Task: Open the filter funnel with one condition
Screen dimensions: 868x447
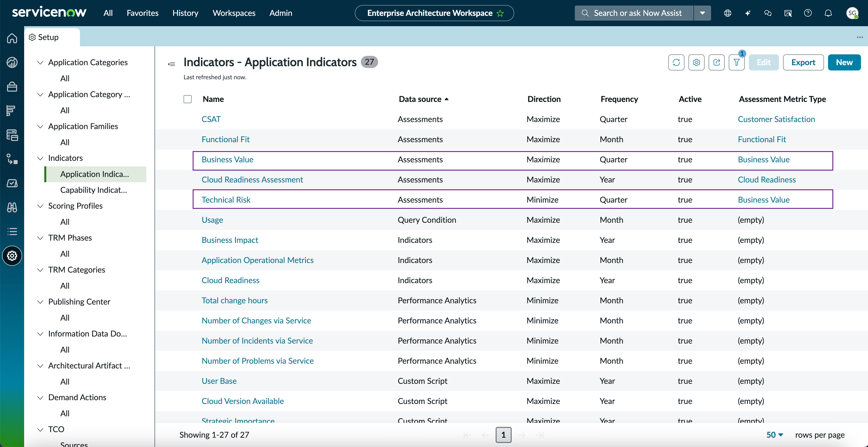Action: [x=736, y=62]
